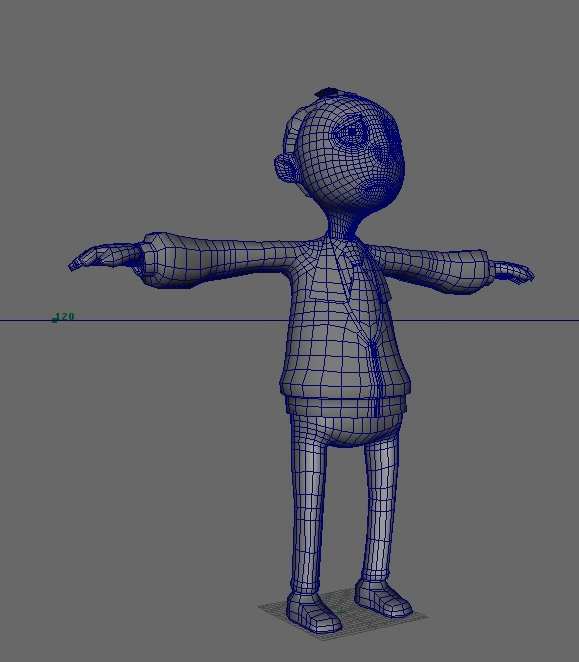Image resolution: width=579 pixels, height=662 pixels.
Task: Select the sleeve cuff on the right arm
Action: point(480,271)
